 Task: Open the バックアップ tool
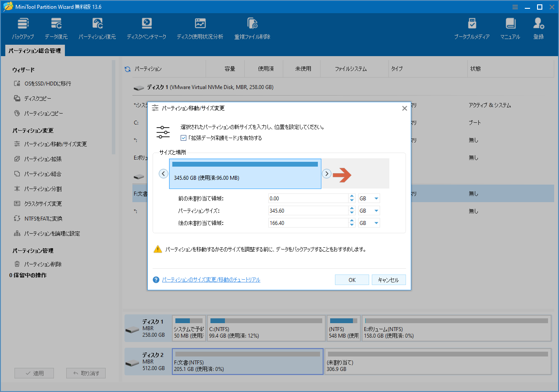click(x=23, y=27)
